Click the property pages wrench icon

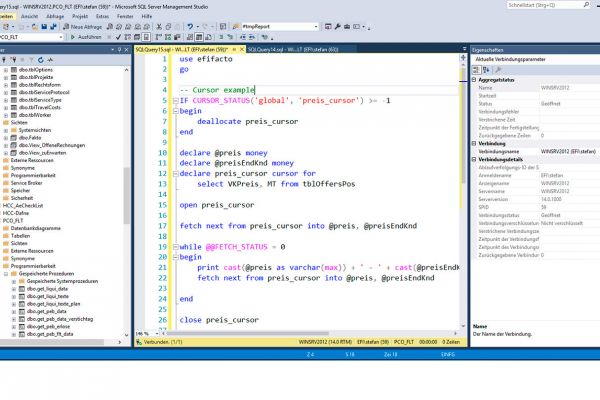498,70
